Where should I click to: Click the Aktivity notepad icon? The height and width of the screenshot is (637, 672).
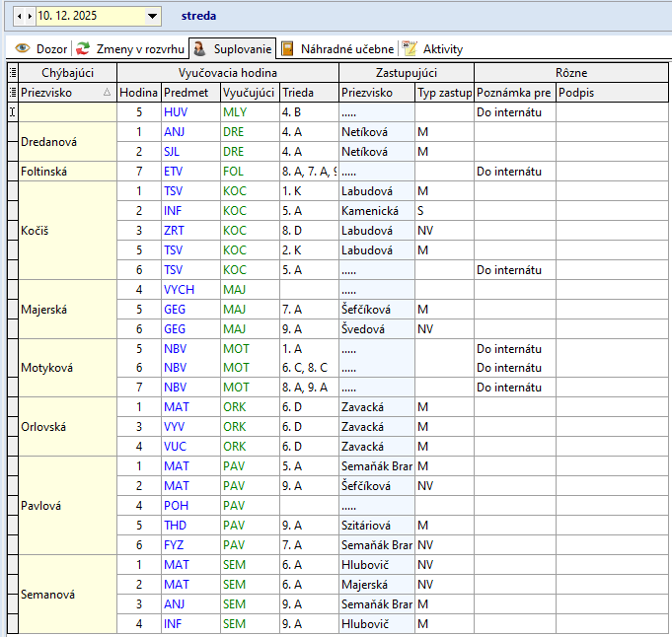[x=410, y=48]
